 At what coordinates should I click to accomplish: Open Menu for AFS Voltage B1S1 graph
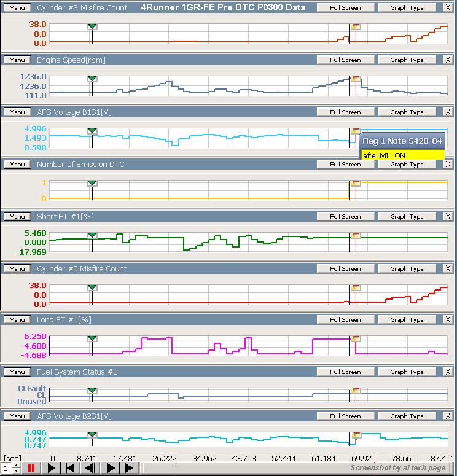pyautogui.click(x=17, y=112)
